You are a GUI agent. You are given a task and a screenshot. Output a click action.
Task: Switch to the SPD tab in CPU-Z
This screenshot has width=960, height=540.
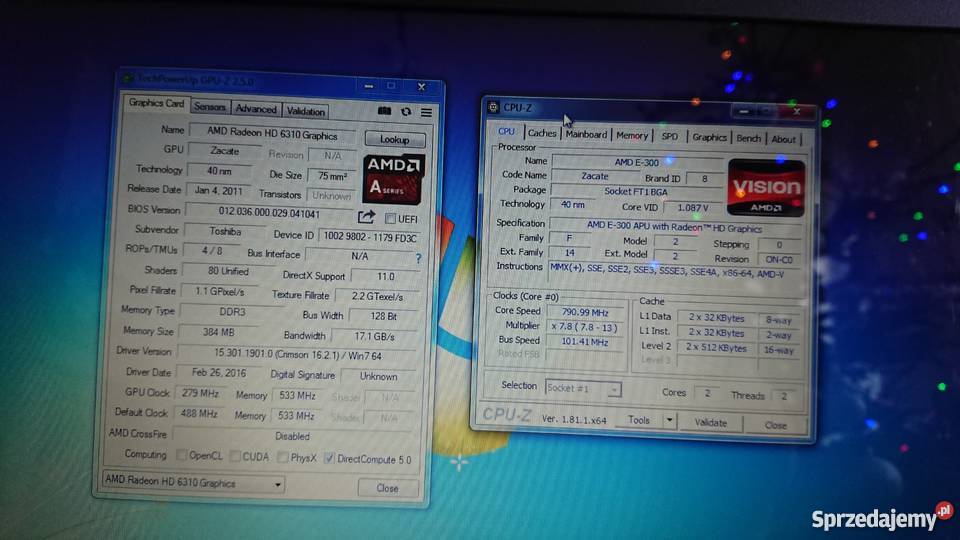(x=669, y=137)
